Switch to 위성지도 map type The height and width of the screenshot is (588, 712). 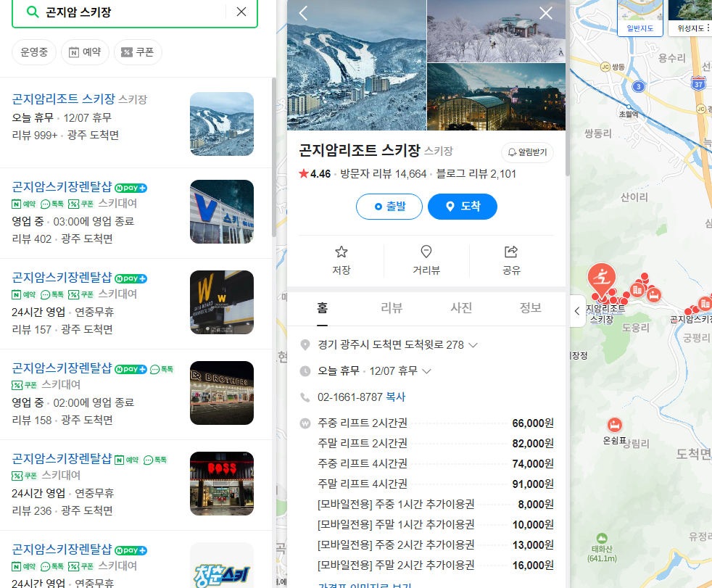click(x=691, y=18)
